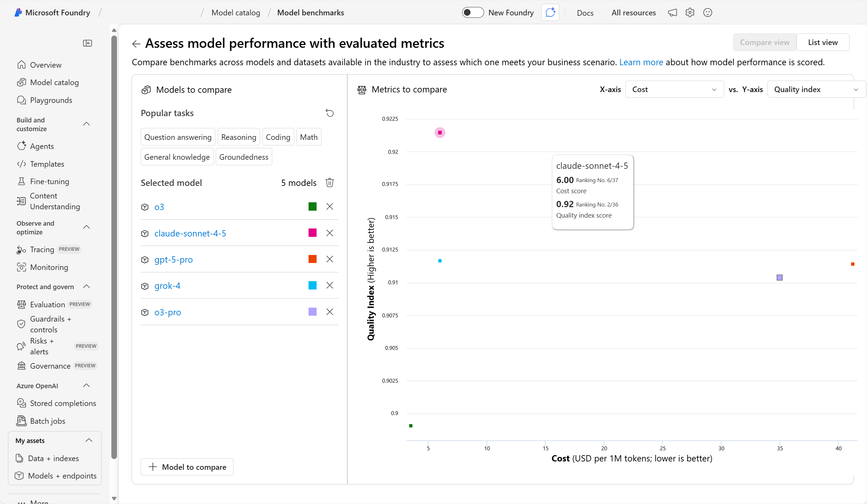This screenshot has height=504, width=867.
Task: Click the reset popular tasks icon
Action: [329, 113]
